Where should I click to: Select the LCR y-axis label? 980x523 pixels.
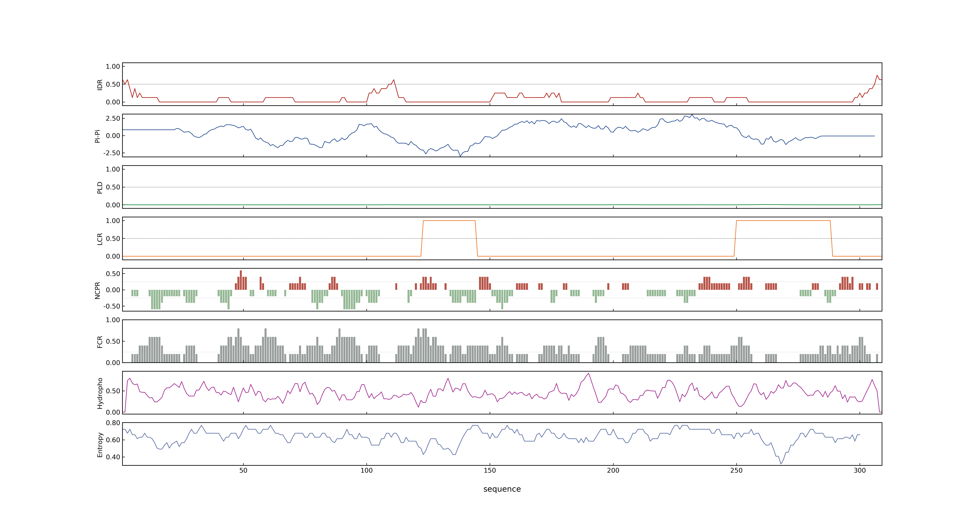[100, 239]
